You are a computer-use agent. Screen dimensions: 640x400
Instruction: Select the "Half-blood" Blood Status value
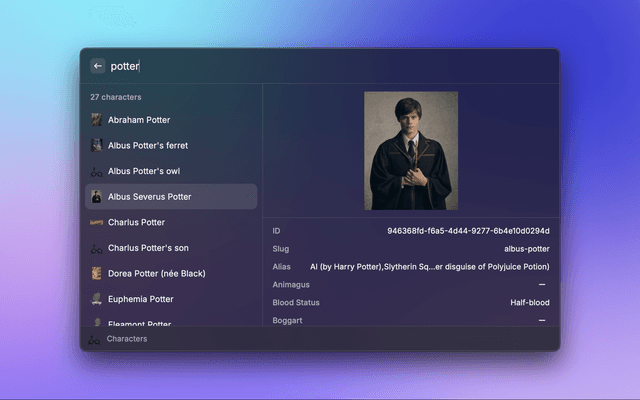click(529, 303)
